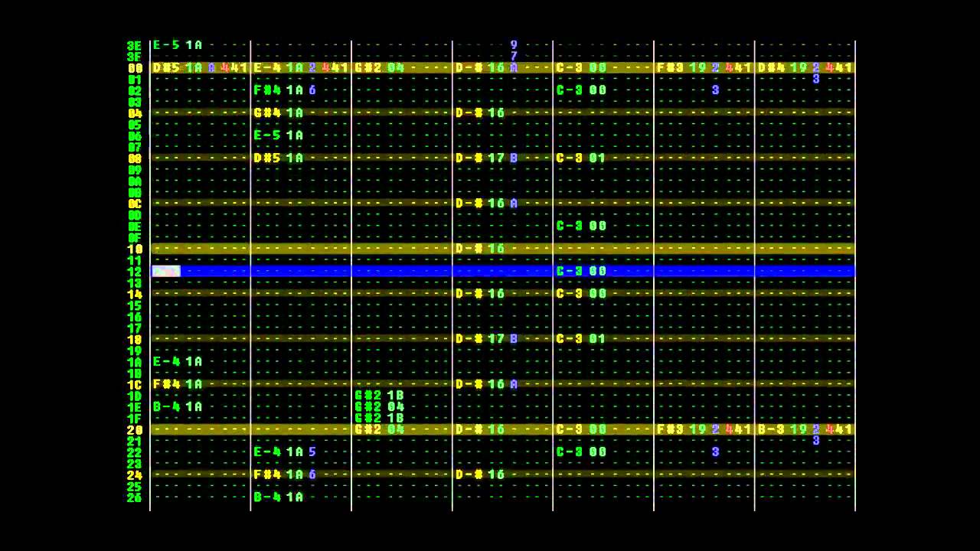Click row number 3E in the row index
Viewport: 980px width, 551px height.
pyautogui.click(x=135, y=45)
